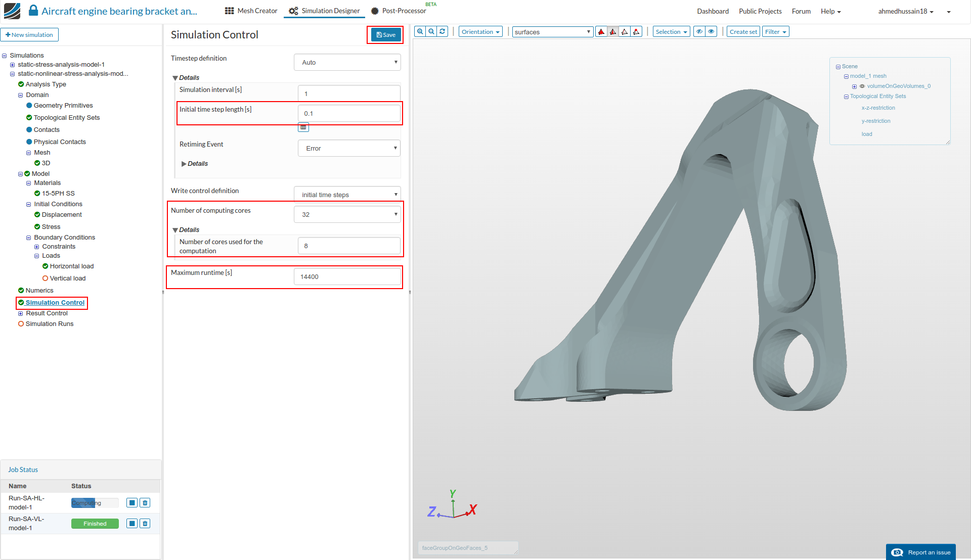
Task: Select the solid surface render mode icon
Action: point(601,32)
